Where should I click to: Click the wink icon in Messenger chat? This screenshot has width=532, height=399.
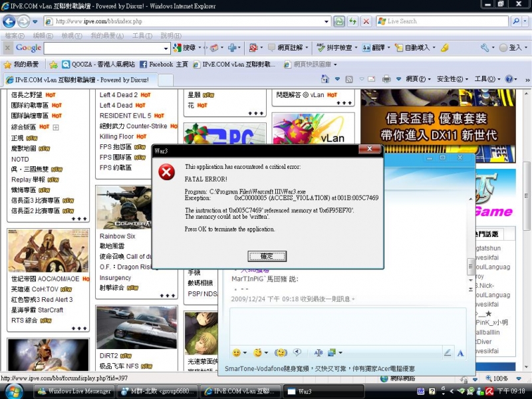(256, 352)
